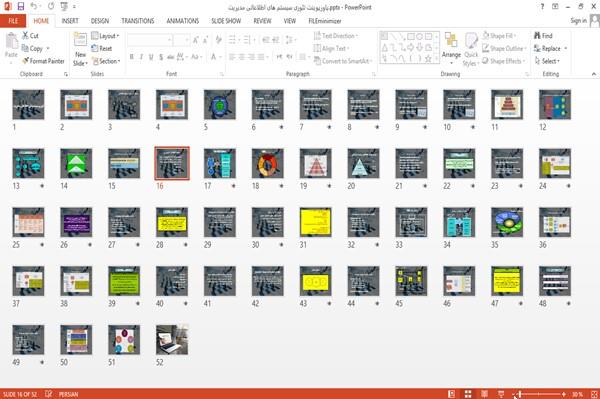The height and width of the screenshot is (399, 600).
Task: Toggle Bold formatting
Action: (131, 57)
